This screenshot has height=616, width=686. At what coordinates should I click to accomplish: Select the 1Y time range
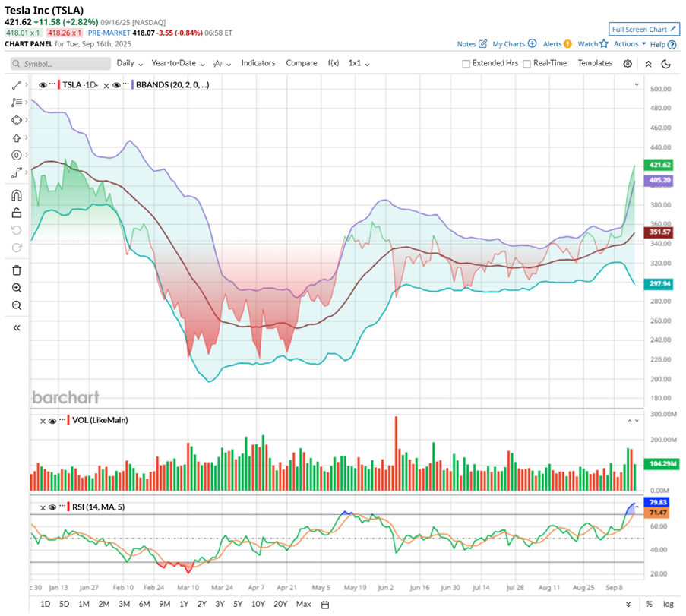click(184, 604)
